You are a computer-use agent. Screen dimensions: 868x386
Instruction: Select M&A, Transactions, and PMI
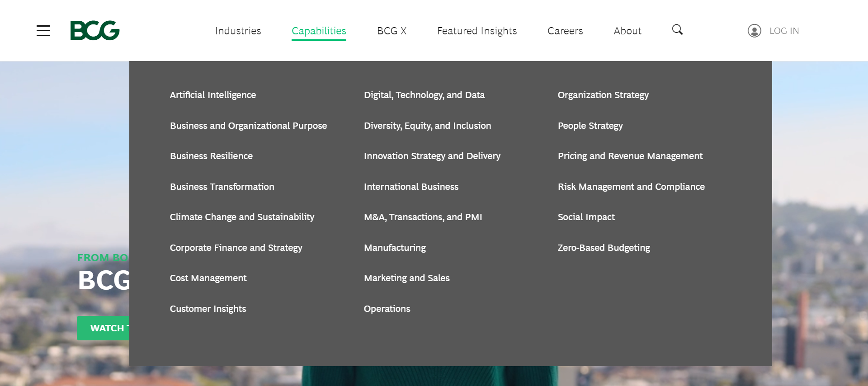(x=423, y=217)
